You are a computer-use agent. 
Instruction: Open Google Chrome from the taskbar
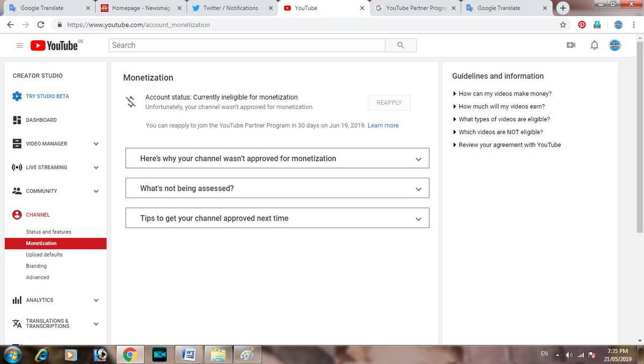click(x=129, y=354)
